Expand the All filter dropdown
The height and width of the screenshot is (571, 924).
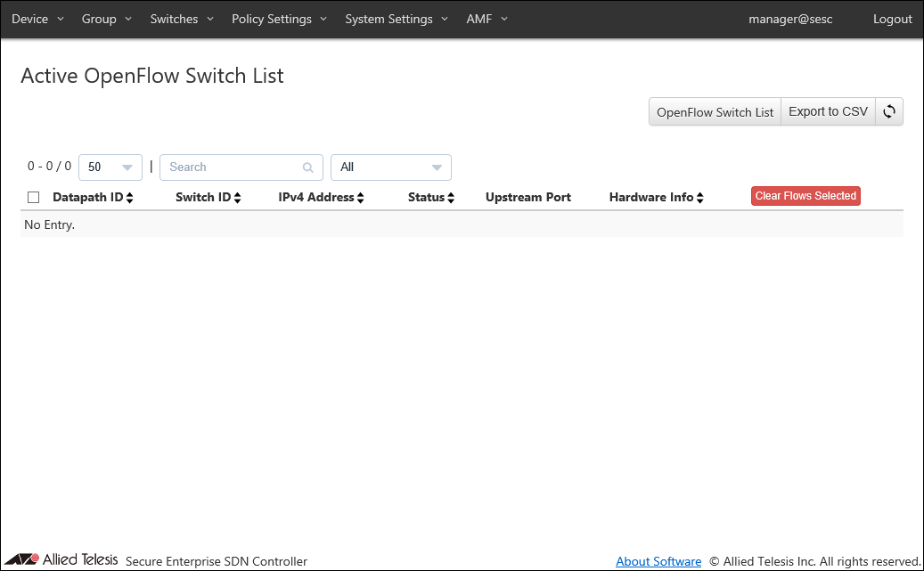click(x=390, y=167)
